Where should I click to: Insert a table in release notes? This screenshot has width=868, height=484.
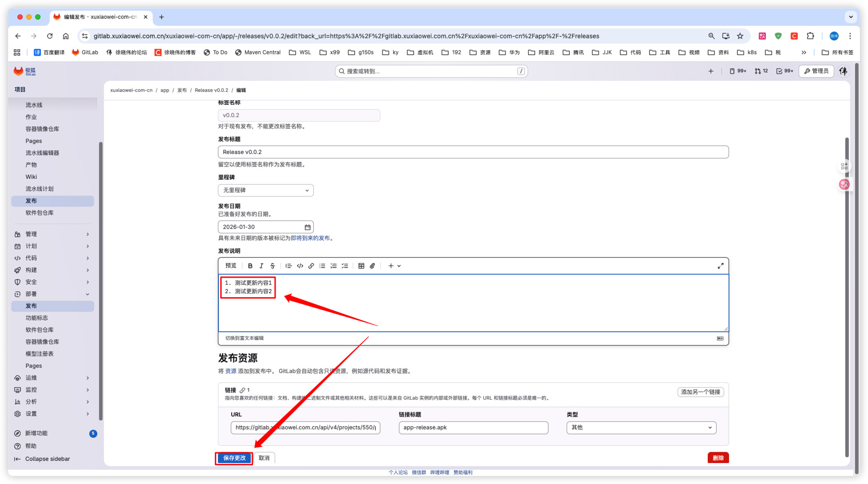click(361, 266)
